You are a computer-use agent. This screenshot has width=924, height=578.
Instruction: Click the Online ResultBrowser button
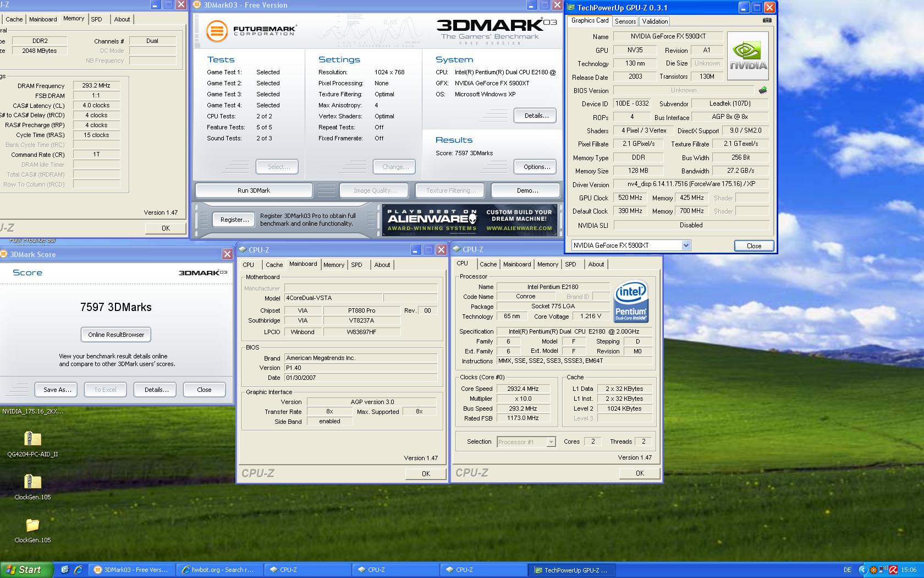coord(116,335)
